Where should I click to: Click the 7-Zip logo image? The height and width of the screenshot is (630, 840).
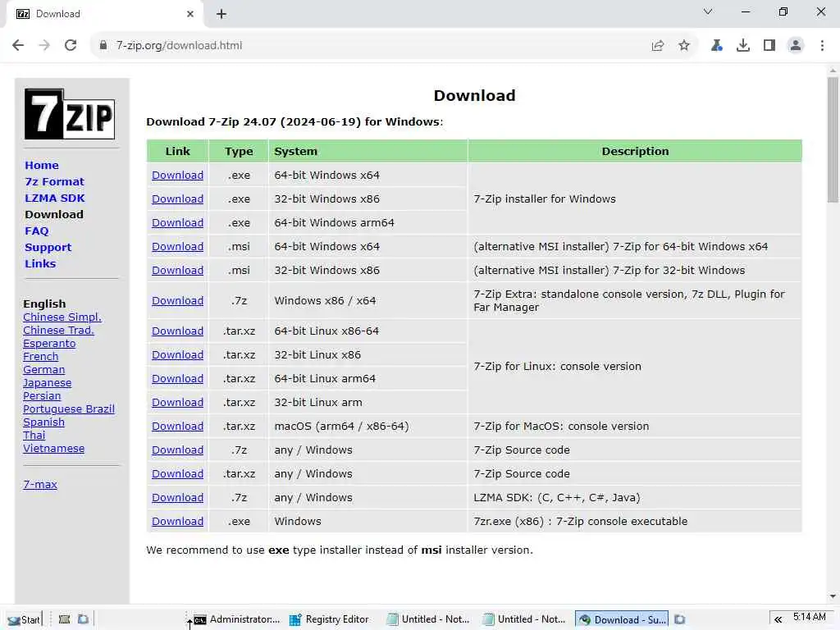[70, 113]
